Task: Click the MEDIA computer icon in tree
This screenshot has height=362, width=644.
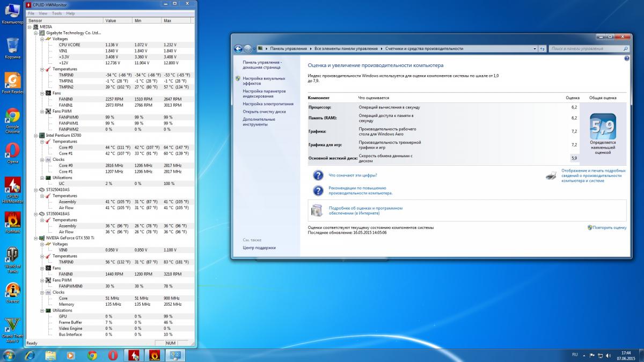Action: click(x=35, y=26)
